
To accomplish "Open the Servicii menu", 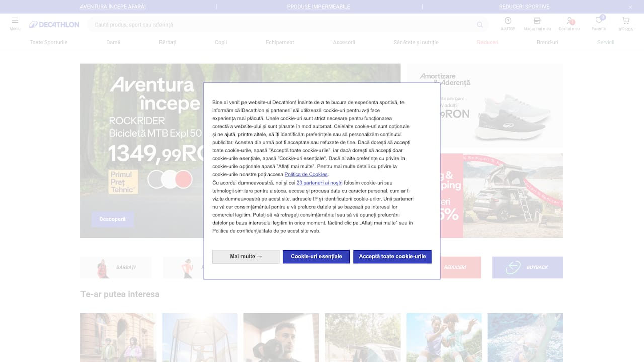I will 606,42.
